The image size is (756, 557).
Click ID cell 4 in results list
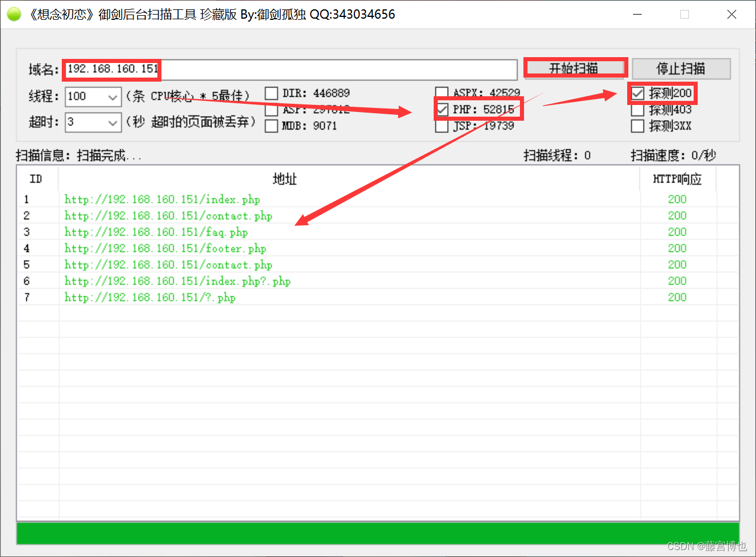coord(26,248)
